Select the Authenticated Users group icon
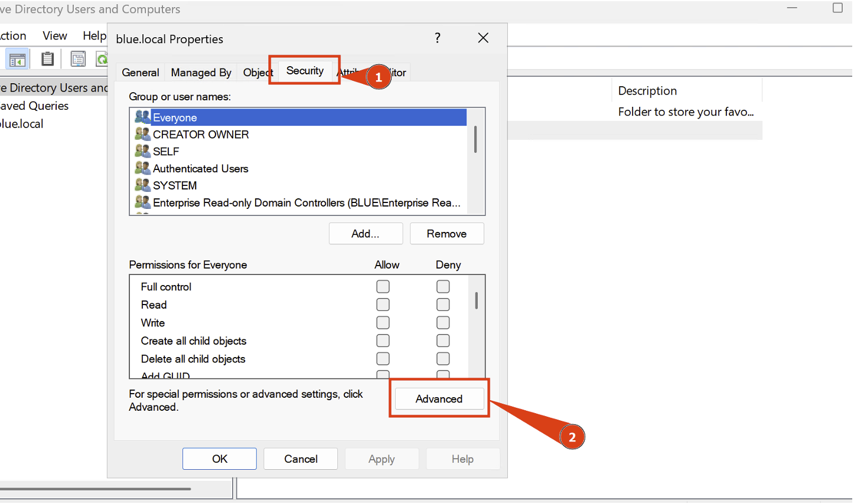The height and width of the screenshot is (504, 854). 142,168
